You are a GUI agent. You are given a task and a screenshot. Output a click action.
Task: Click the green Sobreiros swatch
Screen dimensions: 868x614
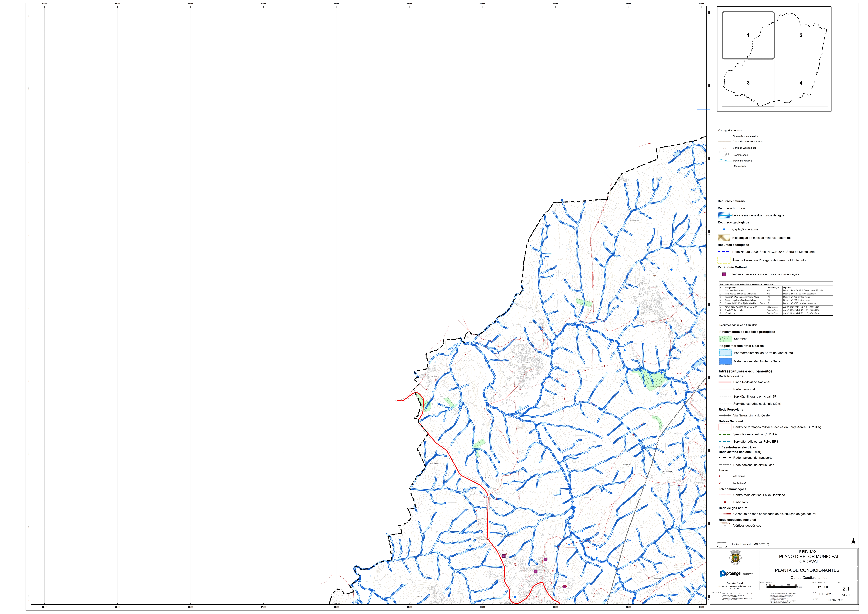pyautogui.click(x=725, y=339)
